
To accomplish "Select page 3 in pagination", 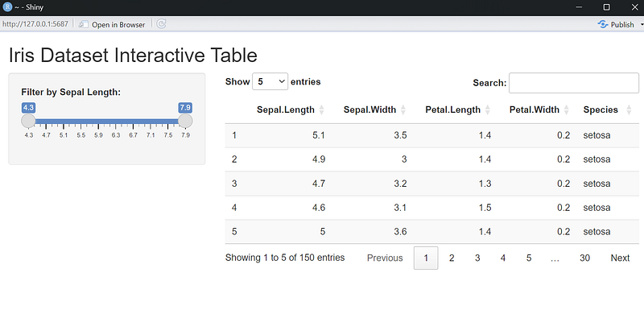I will click(477, 258).
